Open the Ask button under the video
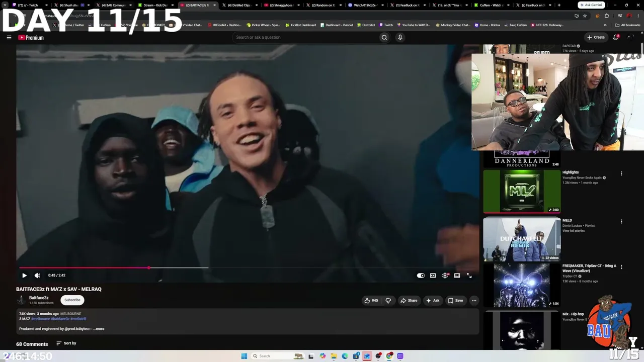The image size is (644, 362). point(433,301)
